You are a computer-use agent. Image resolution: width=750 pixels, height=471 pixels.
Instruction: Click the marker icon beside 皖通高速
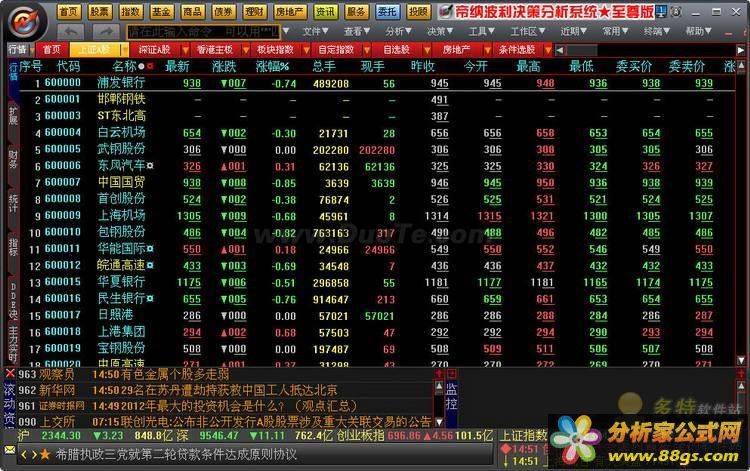(x=150, y=265)
